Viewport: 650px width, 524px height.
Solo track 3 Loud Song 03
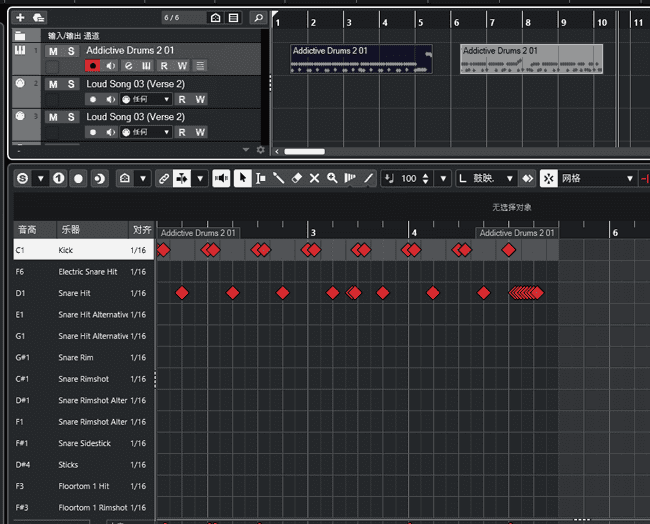click(x=71, y=117)
